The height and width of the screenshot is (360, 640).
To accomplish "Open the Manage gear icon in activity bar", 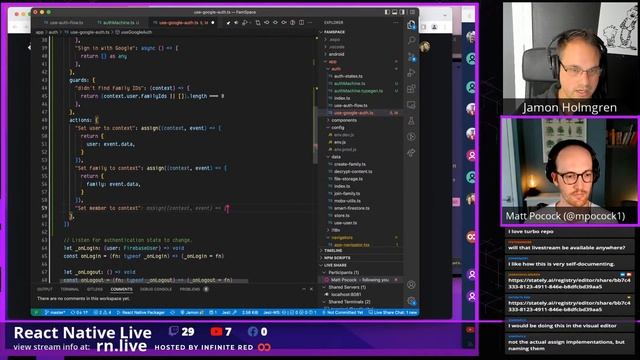I will pos(411,301).
